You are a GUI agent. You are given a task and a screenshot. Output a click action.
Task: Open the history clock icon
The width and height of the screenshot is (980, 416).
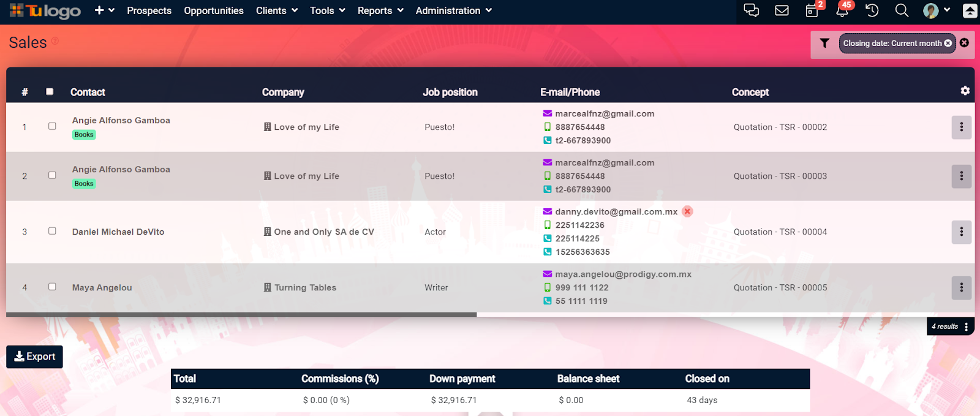click(872, 10)
